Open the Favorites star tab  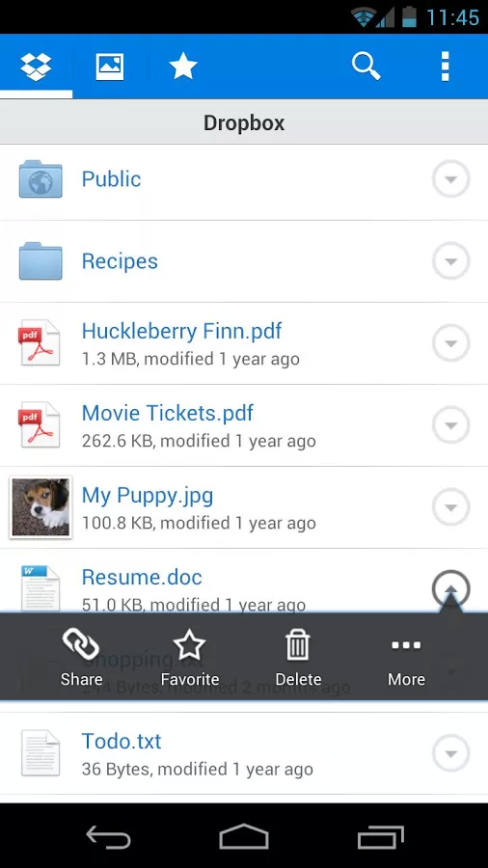click(183, 67)
